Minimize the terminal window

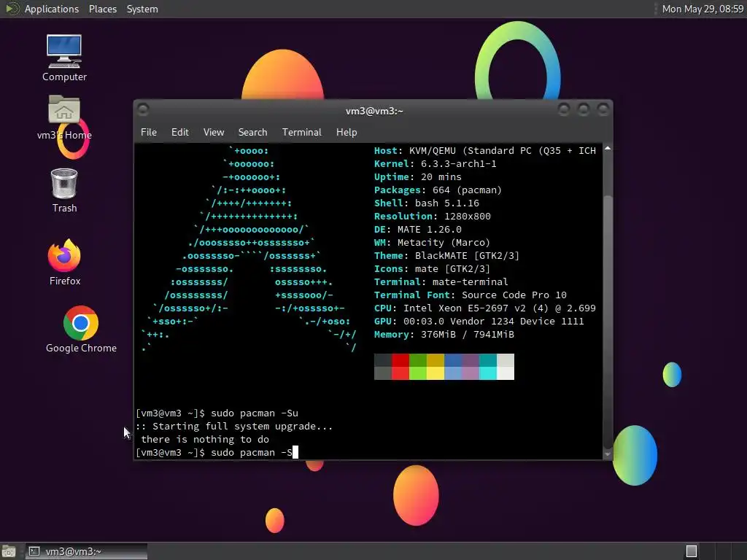tap(564, 110)
